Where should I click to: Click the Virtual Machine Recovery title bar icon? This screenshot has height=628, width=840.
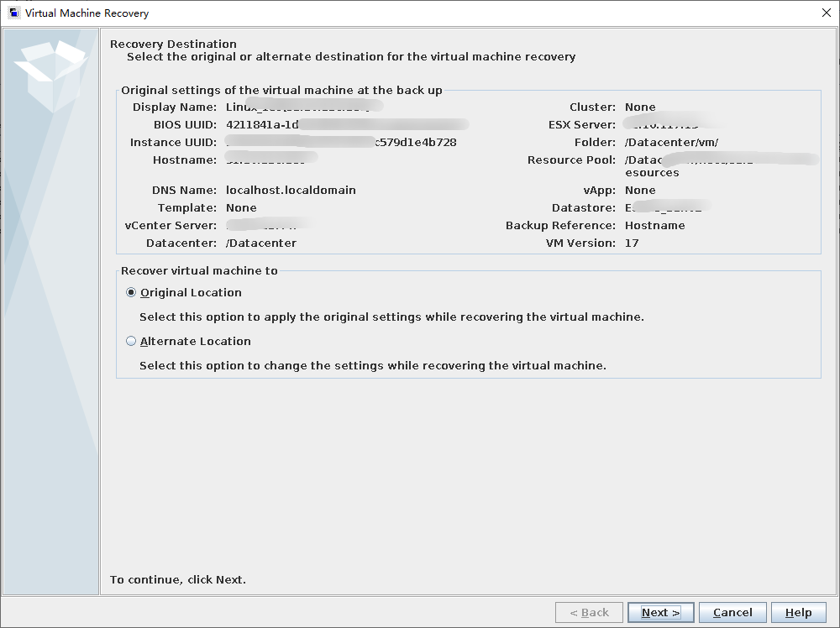pos(14,13)
